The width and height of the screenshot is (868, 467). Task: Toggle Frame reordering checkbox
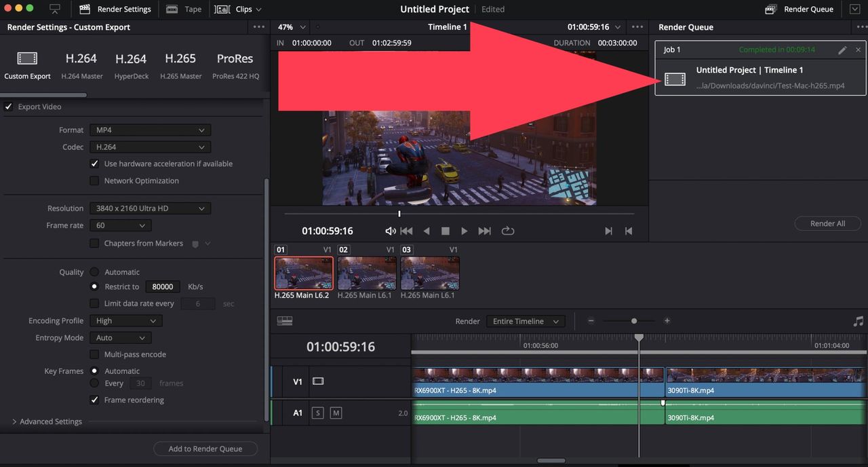pos(94,400)
